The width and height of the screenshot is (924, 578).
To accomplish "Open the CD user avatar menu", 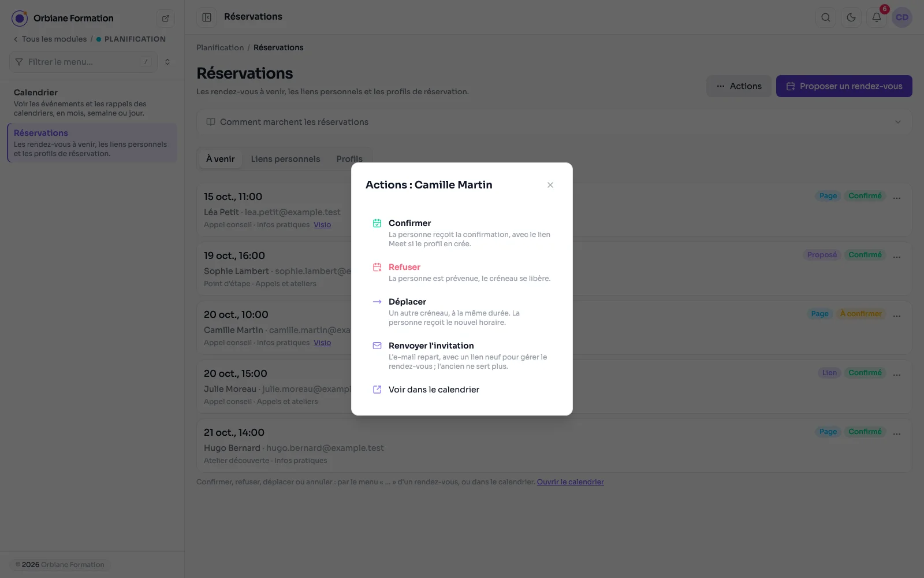I will coord(902,17).
